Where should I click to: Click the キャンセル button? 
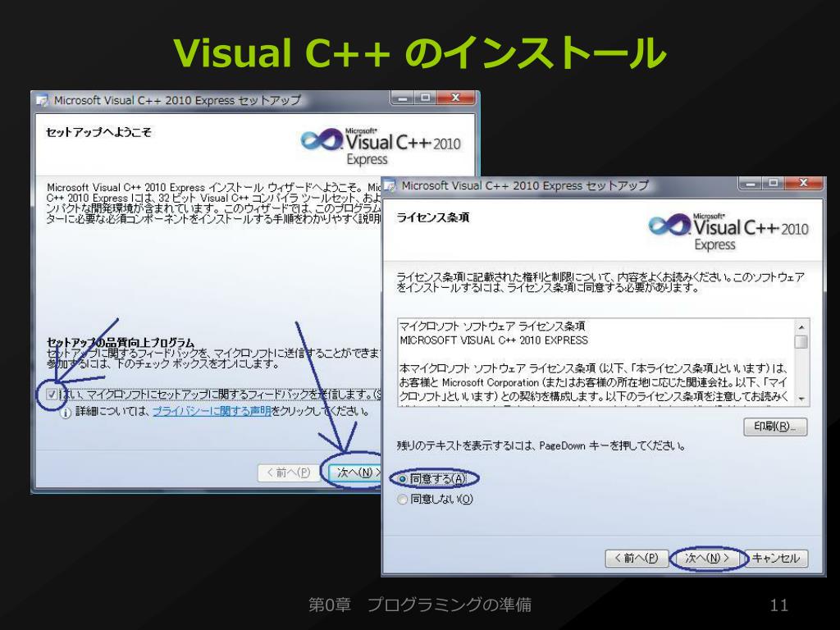tap(776, 558)
